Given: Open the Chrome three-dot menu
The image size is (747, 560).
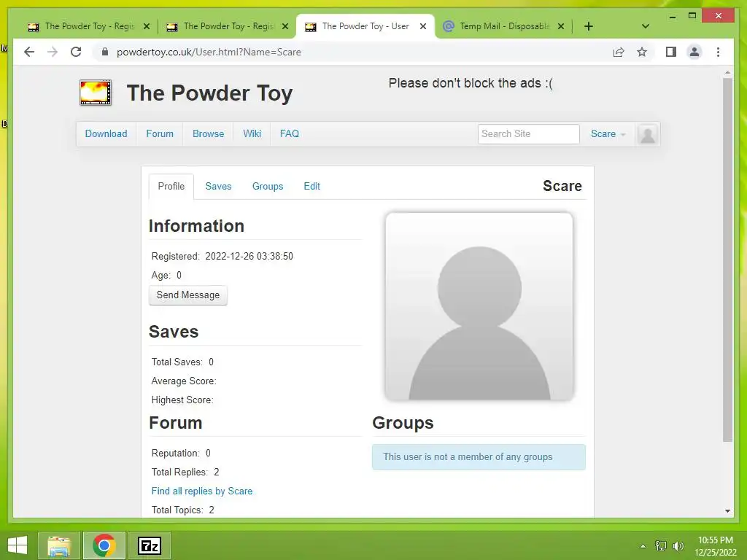Looking at the screenshot, I should tap(718, 52).
